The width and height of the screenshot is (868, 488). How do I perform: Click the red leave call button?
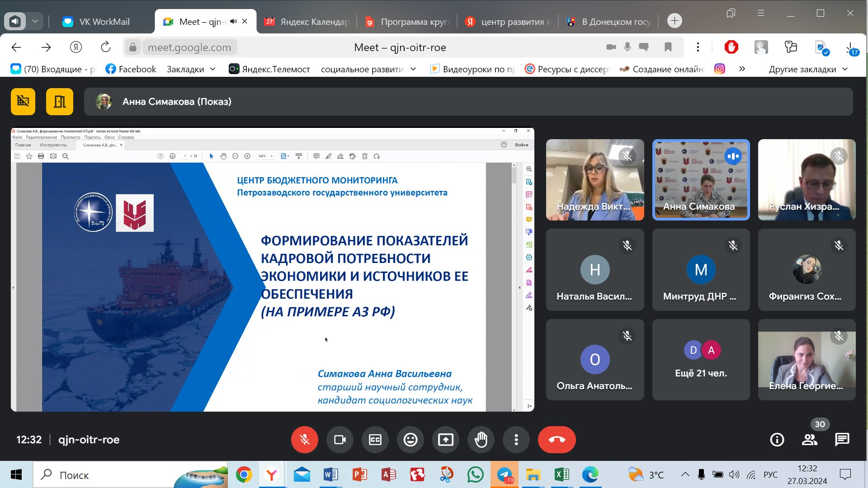click(557, 440)
